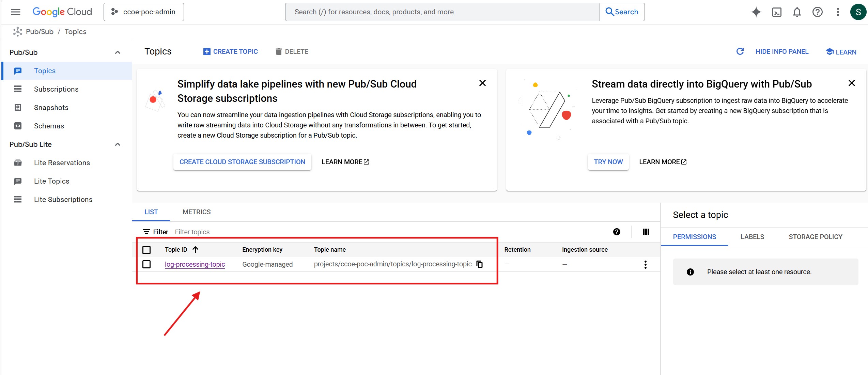868x375 pixels.
Task: Open the log-processing-topic link
Action: (x=195, y=264)
